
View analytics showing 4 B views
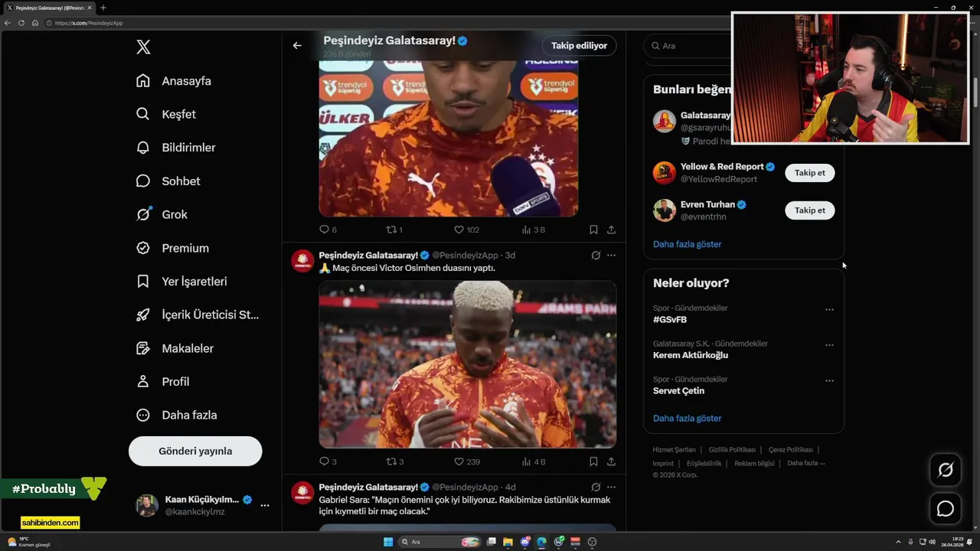533,461
